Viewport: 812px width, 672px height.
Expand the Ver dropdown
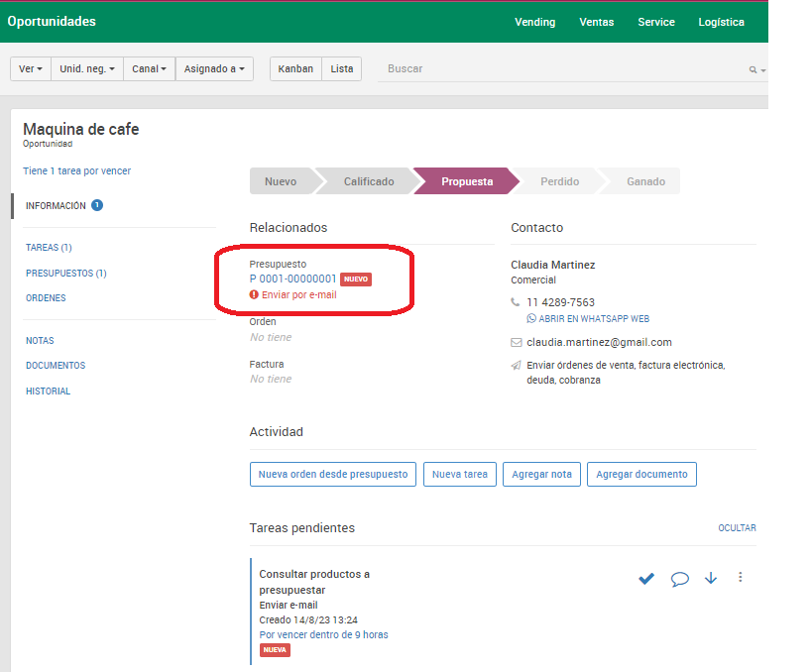click(31, 68)
